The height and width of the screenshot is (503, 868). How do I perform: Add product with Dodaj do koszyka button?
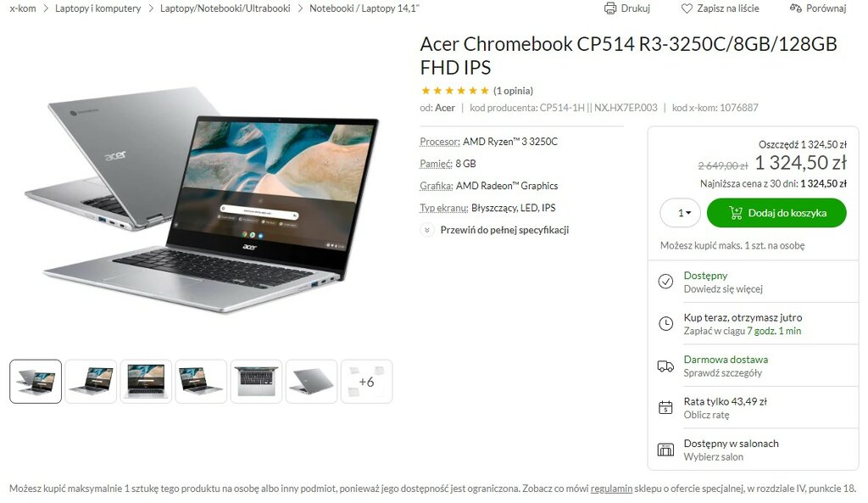[776, 213]
